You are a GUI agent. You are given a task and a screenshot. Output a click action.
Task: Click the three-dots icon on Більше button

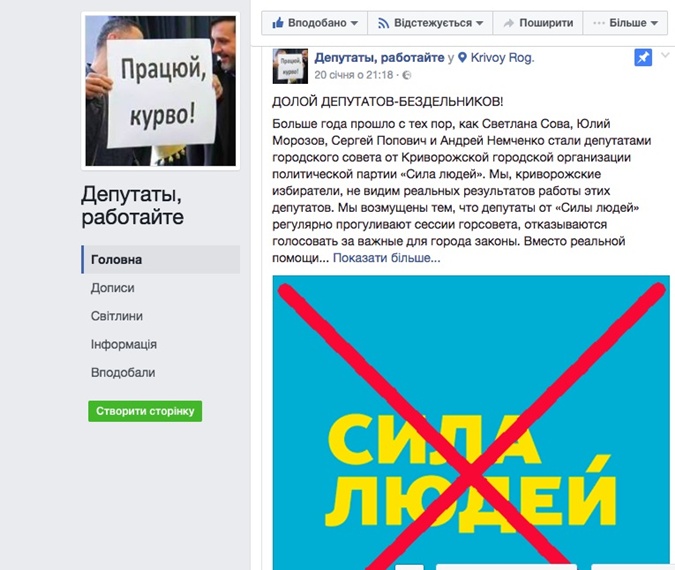[599, 23]
